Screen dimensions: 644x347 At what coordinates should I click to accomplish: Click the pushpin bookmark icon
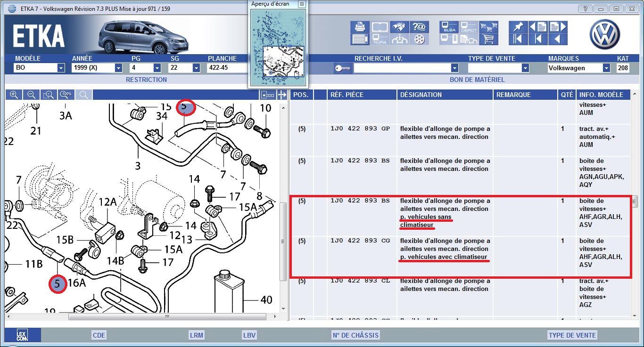point(518,27)
